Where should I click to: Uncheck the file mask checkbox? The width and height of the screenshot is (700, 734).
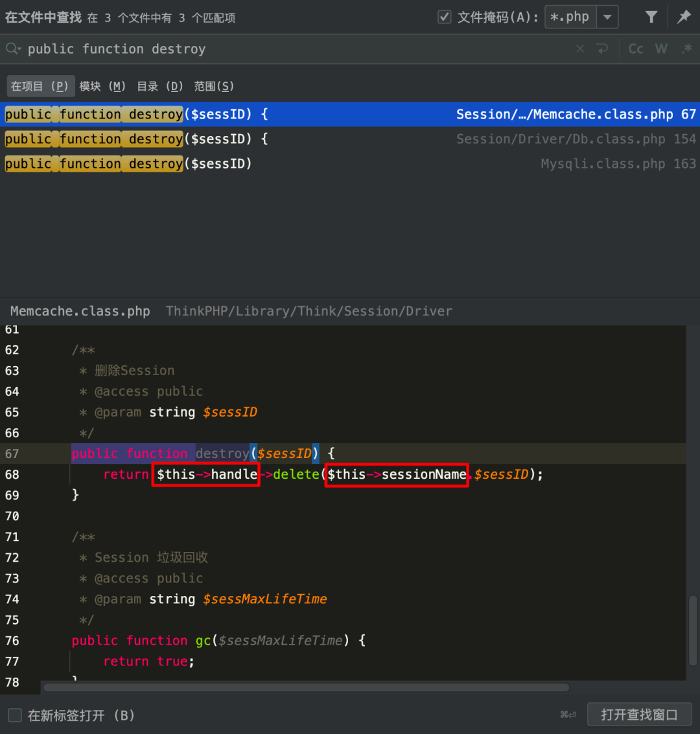[444, 17]
